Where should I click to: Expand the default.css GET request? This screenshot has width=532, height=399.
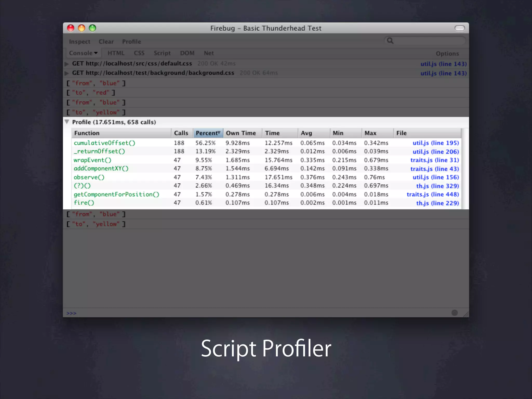pos(67,64)
